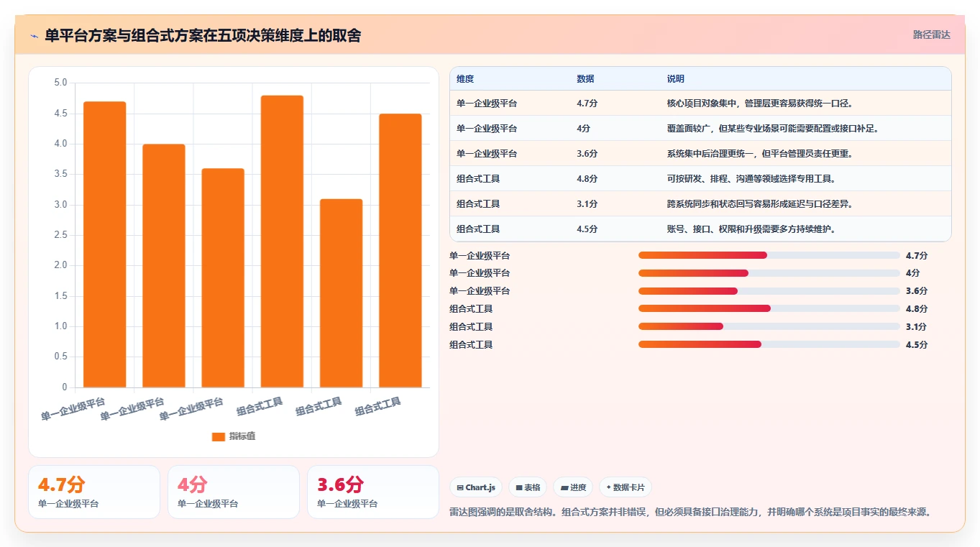This screenshot has width=980, height=547.
Task: Click the chart bar reaching 3.6
Action: pos(223,278)
